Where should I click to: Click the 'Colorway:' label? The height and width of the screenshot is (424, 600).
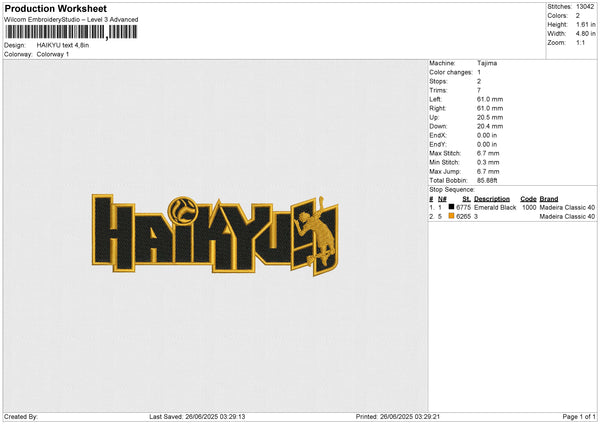[x=18, y=54]
